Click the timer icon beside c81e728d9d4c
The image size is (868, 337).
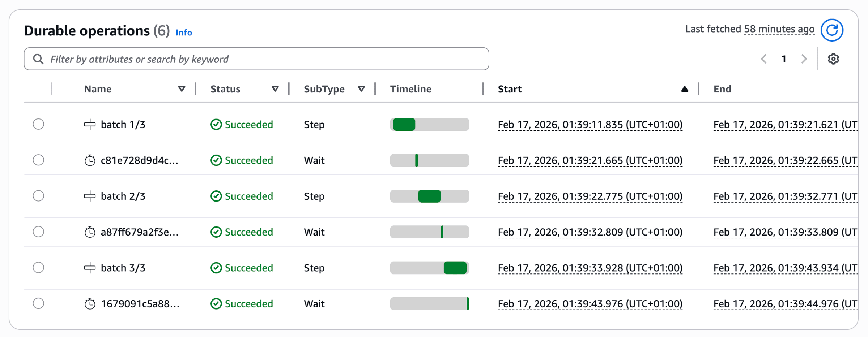pos(90,160)
